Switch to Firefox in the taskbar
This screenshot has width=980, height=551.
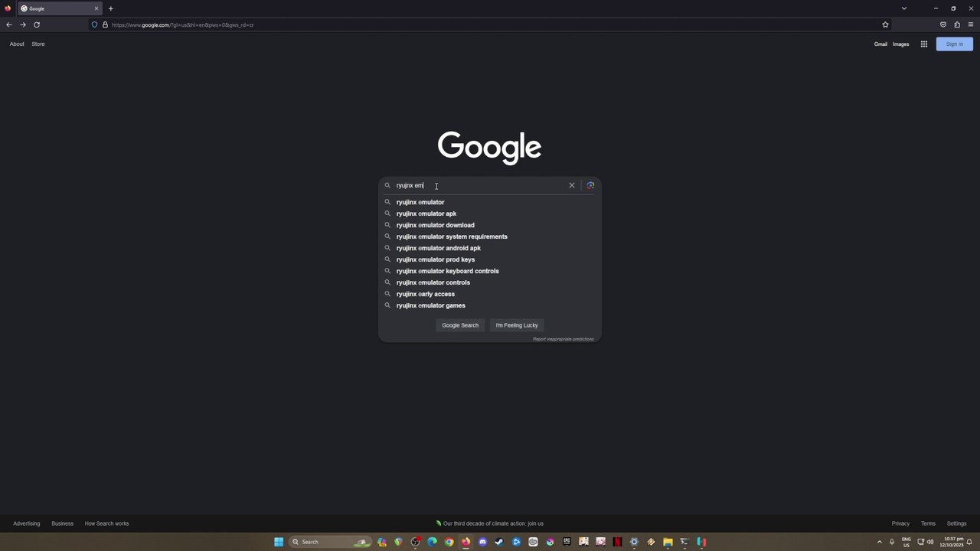click(x=466, y=542)
